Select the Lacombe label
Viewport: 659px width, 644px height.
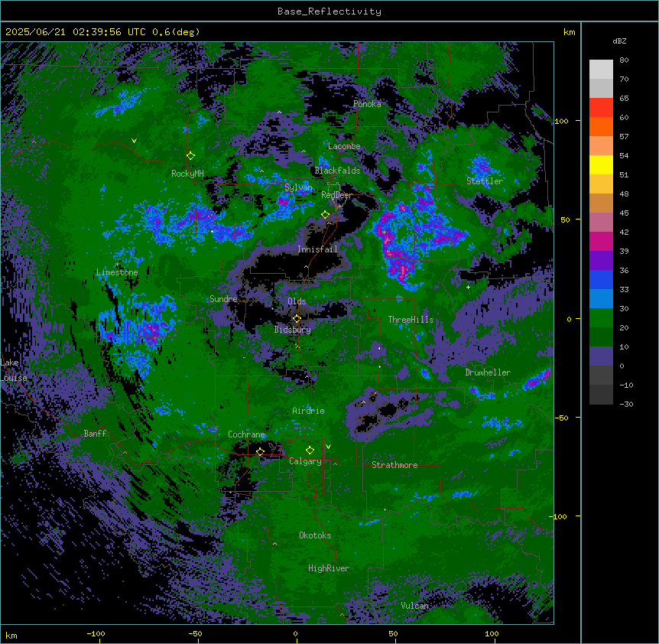(344, 146)
